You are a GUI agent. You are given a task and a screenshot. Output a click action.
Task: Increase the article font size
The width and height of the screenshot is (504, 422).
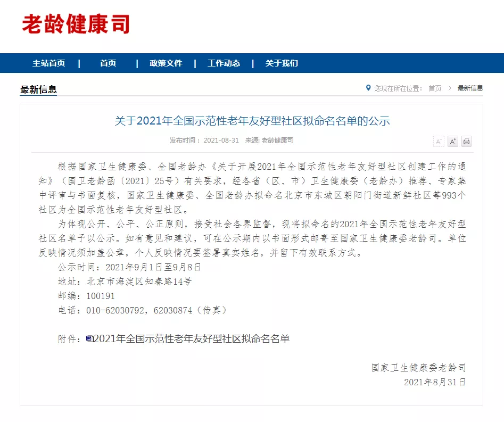pos(452,141)
